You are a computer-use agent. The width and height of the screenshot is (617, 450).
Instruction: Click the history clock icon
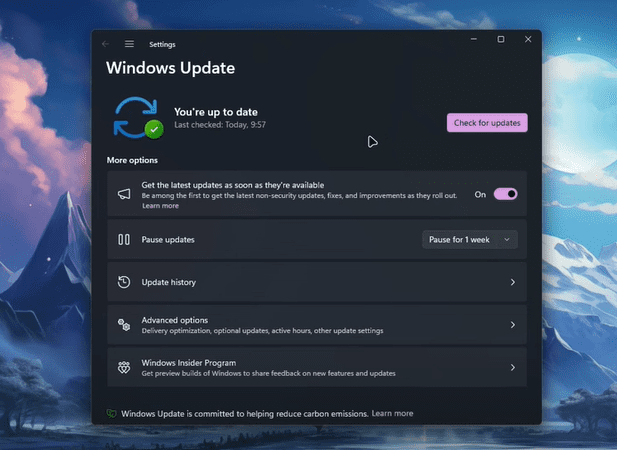(124, 282)
